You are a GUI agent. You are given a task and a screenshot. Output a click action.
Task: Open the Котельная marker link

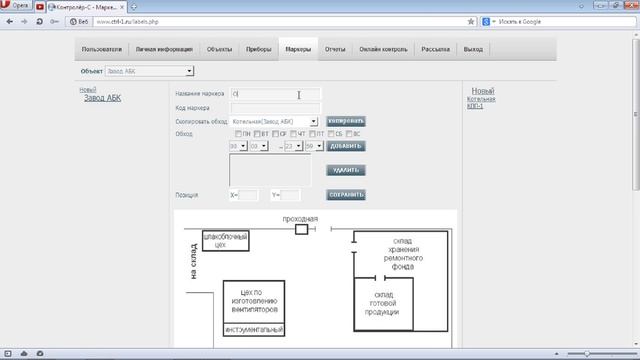point(481,99)
